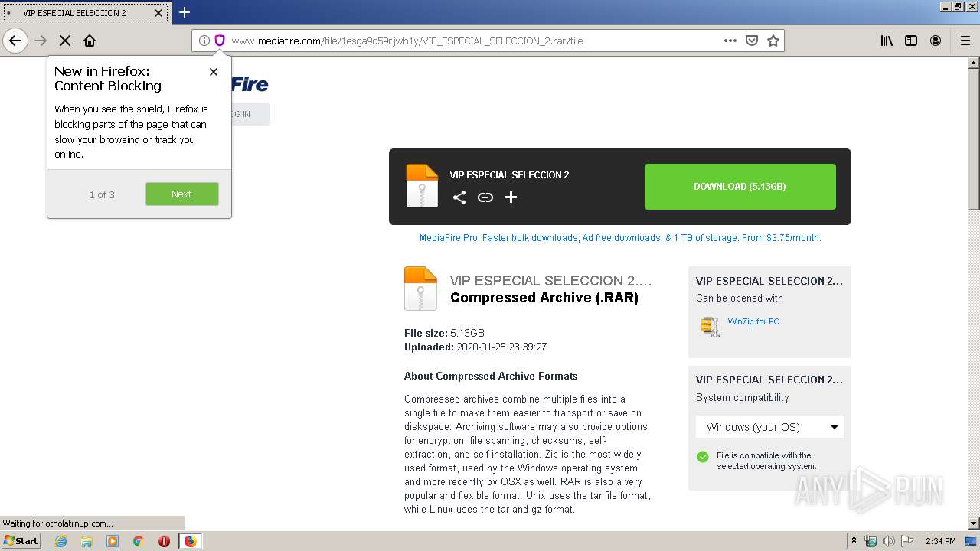
Task: Go back with the browser back arrow
Action: [15, 41]
